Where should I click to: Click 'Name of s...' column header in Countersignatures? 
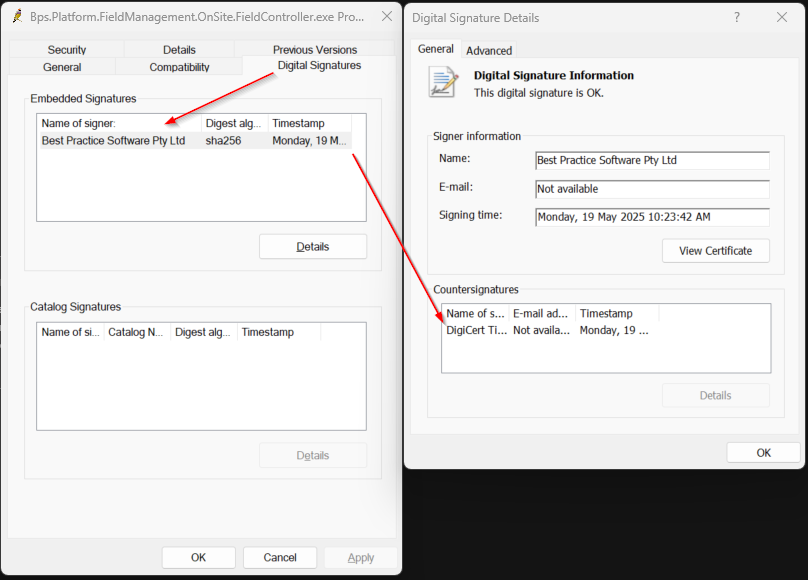[x=476, y=313]
